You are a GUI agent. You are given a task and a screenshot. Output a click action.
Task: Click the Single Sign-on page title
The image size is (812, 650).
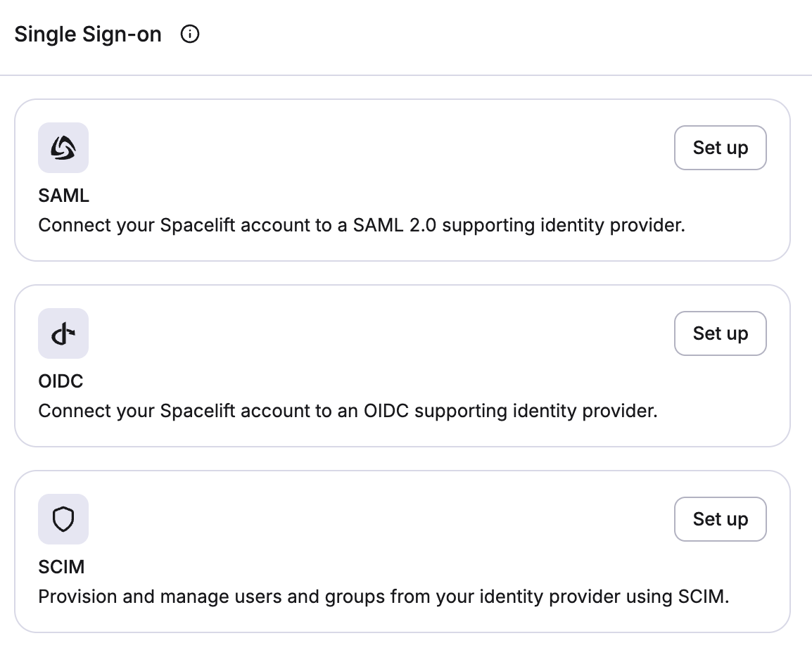[87, 33]
